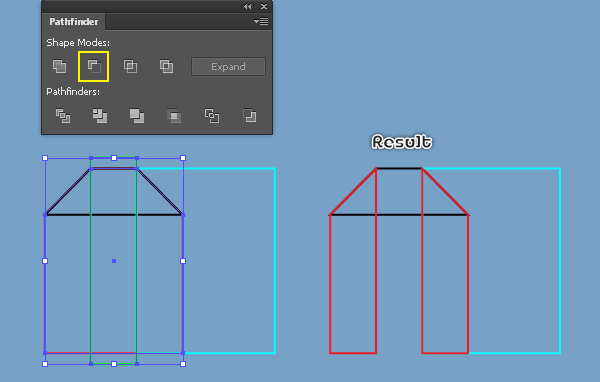Viewport: 600px width, 382px height.
Task: Click the Expand button in Pathfinder
Action: (228, 67)
